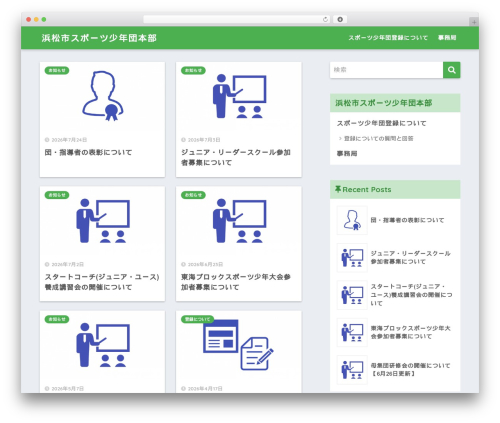Open post スタートコーチ(ジュニア・ユース)養成講習会の開催について
500x423 pixels.
102,282
